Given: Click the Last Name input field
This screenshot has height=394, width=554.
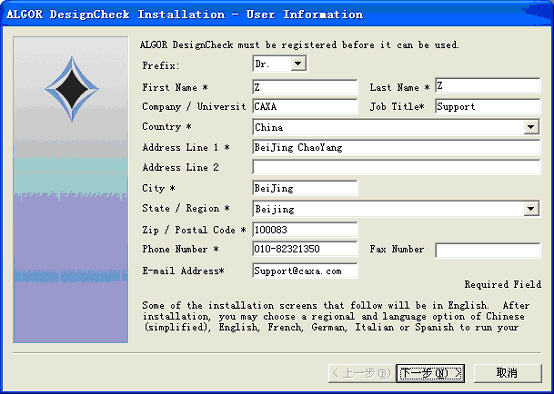Looking at the screenshot, I should pyautogui.click(x=488, y=86).
